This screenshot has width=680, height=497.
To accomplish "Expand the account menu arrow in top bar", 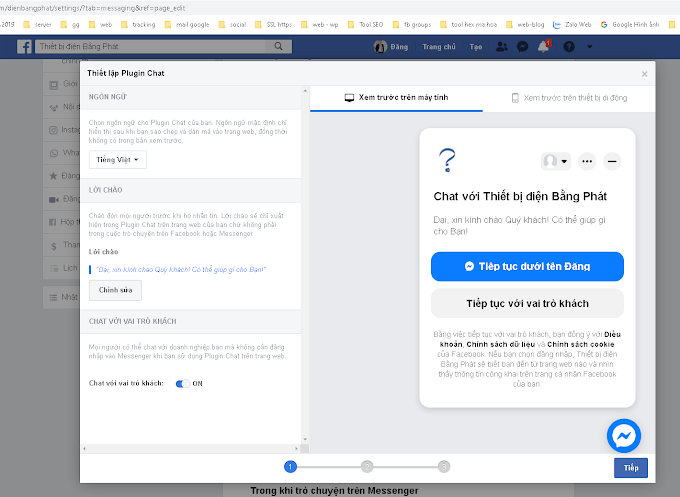I will pos(589,46).
